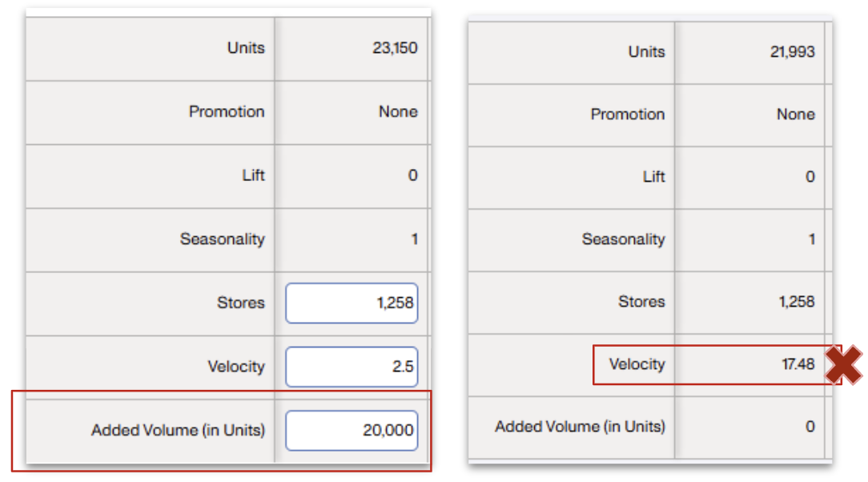Click the left Added Volume (in Units) label
The width and height of the screenshot is (868, 482).
pyautogui.click(x=179, y=431)
